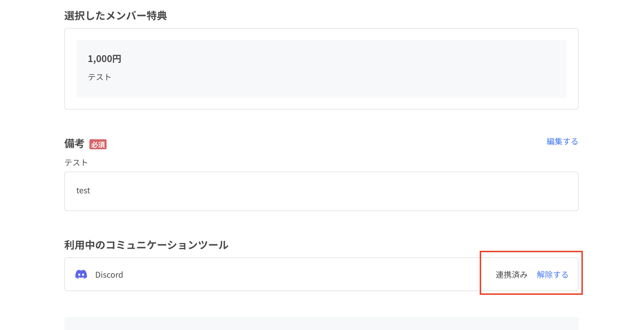Click 解除する to unlink Discord
The height and width of the screenshot is (330, 644).
(x=552, y=275)
